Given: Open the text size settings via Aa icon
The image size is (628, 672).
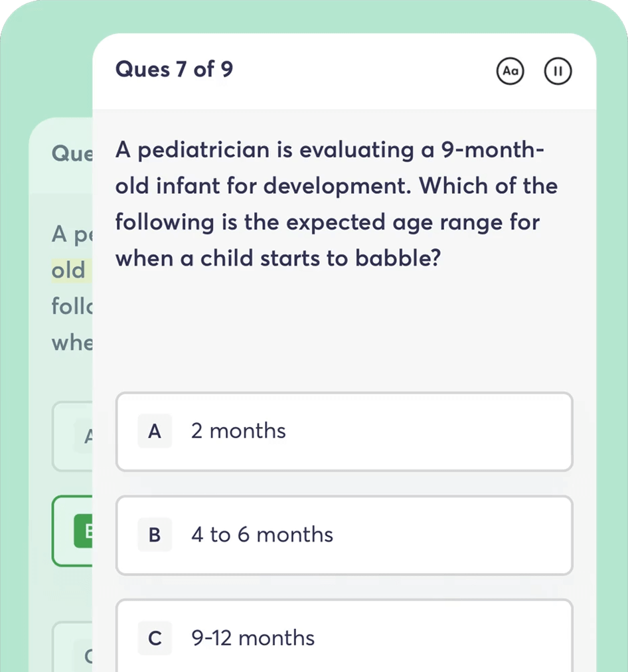Looking at the screenshot, I should pos(510,71).
